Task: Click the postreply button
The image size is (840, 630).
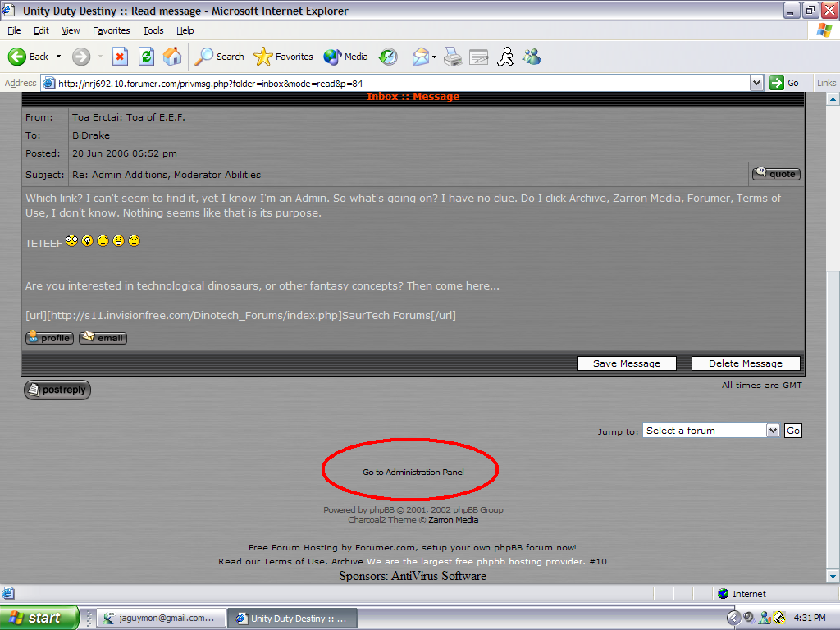Action: pyautogui.click(x=57, y=390)
